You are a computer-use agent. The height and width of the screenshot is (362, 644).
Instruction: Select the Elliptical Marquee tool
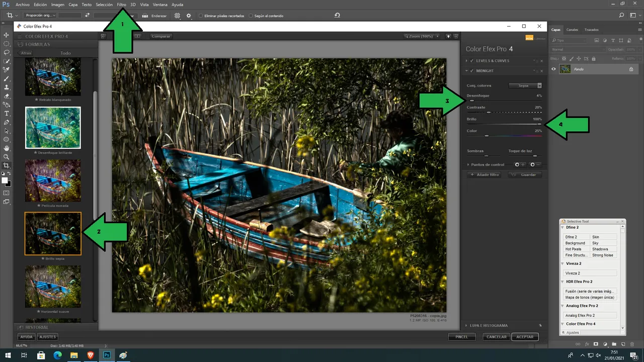point(7,44)
